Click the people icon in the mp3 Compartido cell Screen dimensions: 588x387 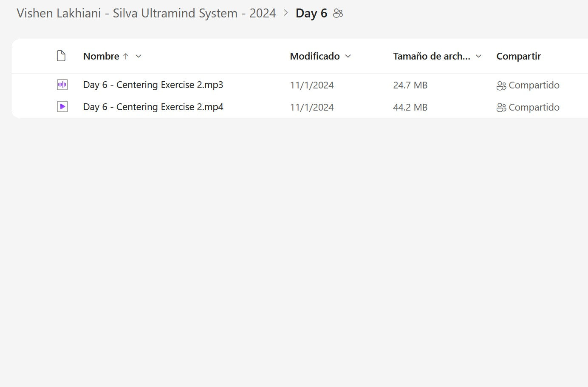pos(501,85)
